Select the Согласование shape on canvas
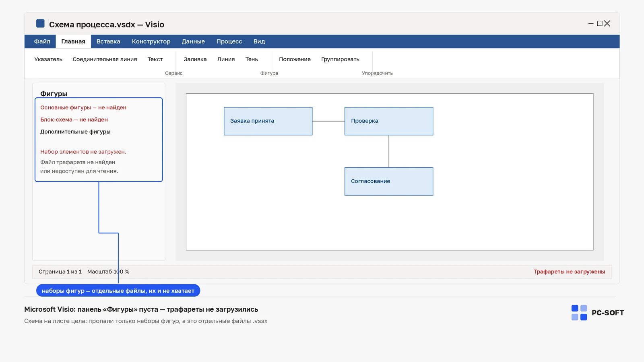Screen dimensions: 644x362 click(389, 181)
